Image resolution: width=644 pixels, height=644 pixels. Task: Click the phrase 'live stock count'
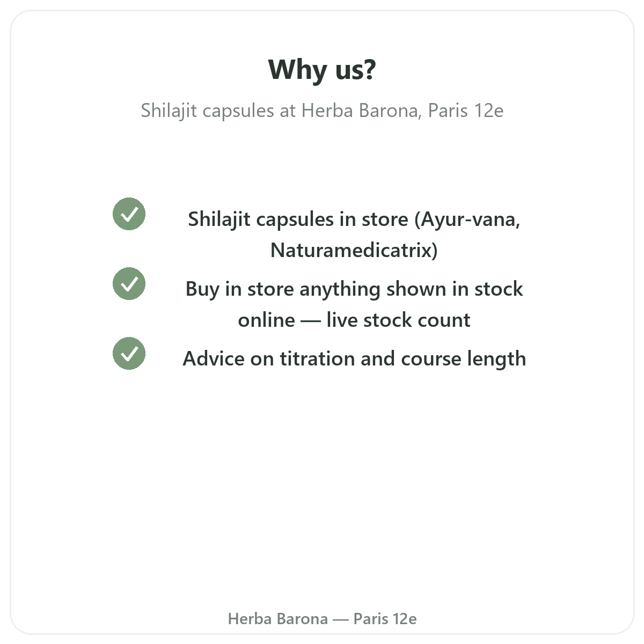[x=398, y=320]
